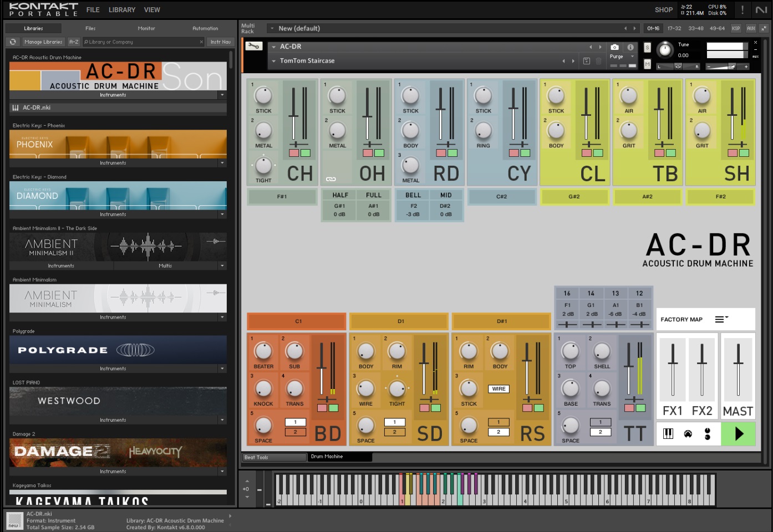773x532 pixels.
Task: Open the MIDI connector settings icon
Action: point(688,434)
